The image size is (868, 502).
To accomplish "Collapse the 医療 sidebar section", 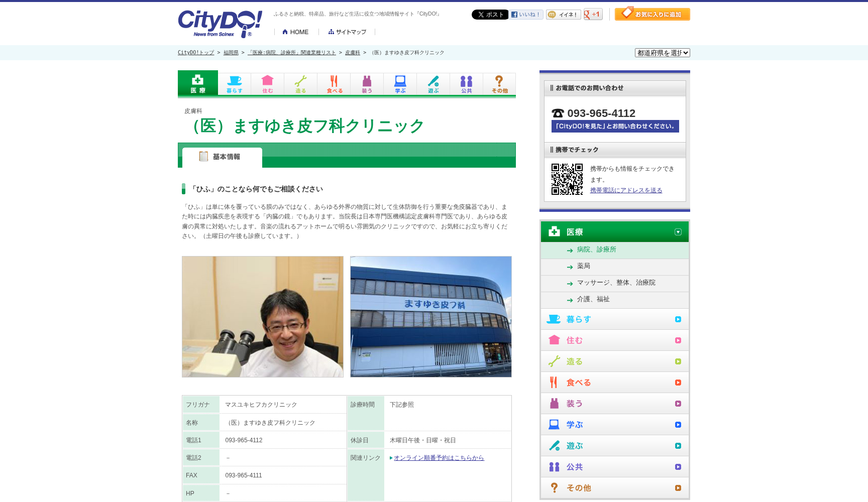I will click(678, 231).
